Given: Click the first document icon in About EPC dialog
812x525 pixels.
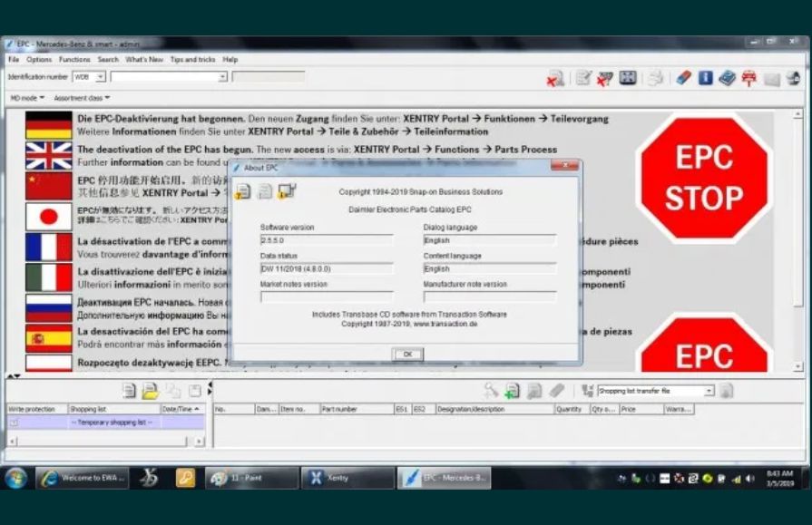Looking at the screenshot, I should 243,191.
